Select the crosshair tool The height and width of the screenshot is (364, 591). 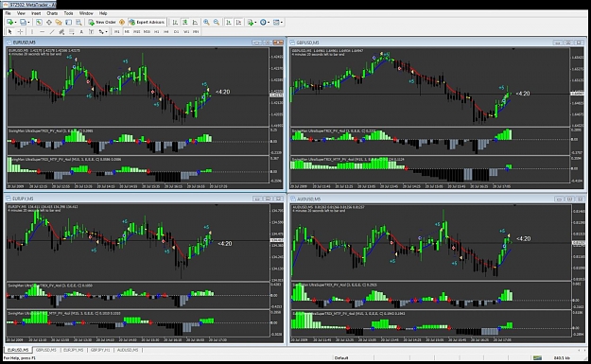tap(21, 32)
